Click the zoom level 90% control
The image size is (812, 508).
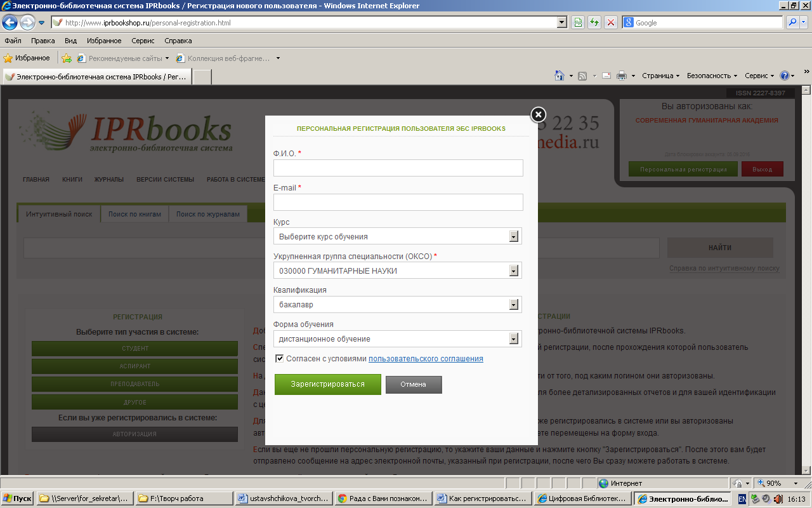(x=777, y=483)
